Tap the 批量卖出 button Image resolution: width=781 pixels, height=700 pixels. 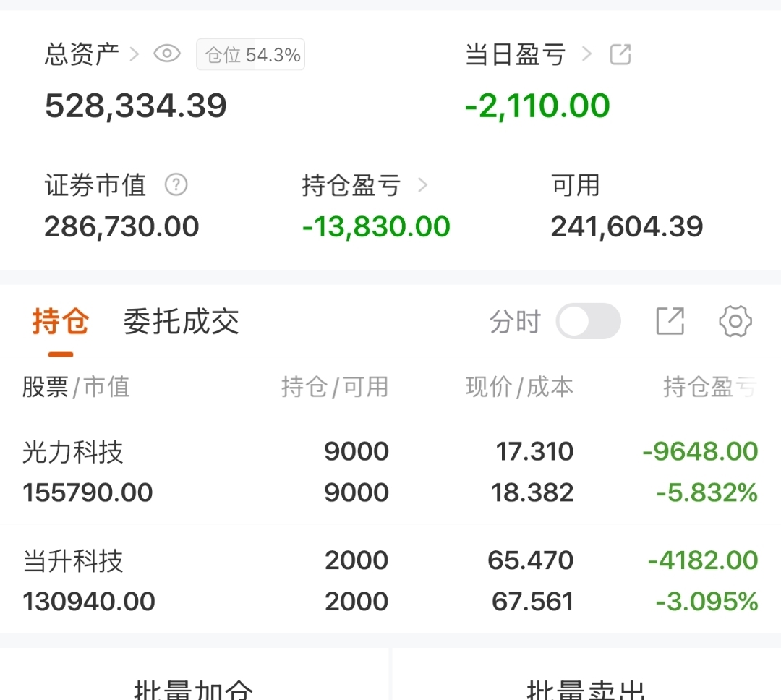[x=586, y=687]
